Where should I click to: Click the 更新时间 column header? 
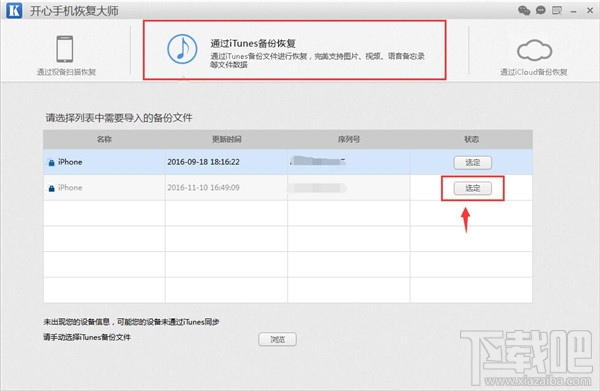[227, 139]
